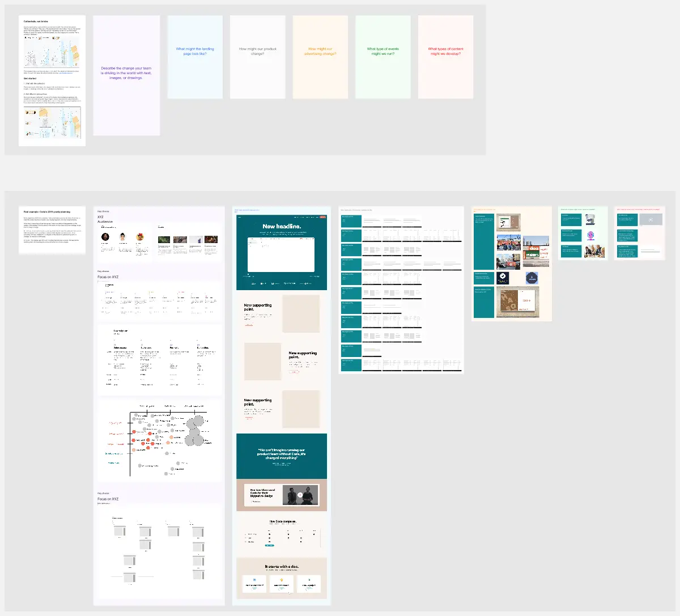Click the 'New headline.' text in landing mockup
680x616 pixels.
click(x=282, y=226)
